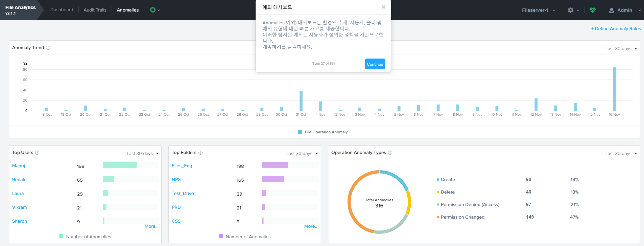Toggle Number of Anomalies legend under Top Folders
Viewport: 644px width, 246px height.
pos(245,237)
